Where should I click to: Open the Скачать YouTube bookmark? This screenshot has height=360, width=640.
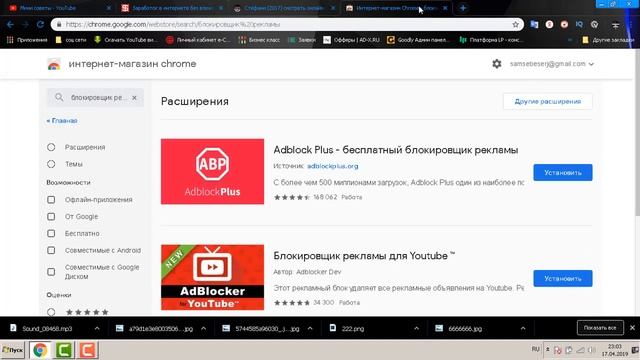[126, 40]
